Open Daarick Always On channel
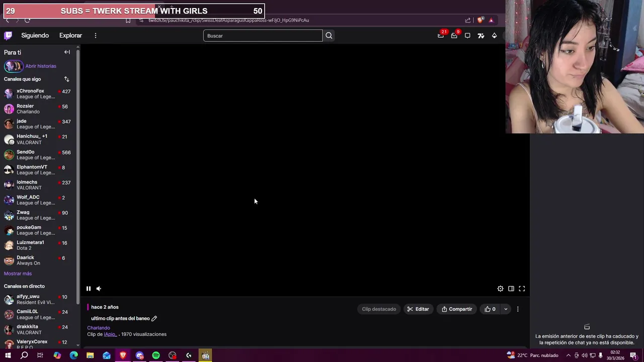Screen dimensions: 644x362 [x=38, y=260]
